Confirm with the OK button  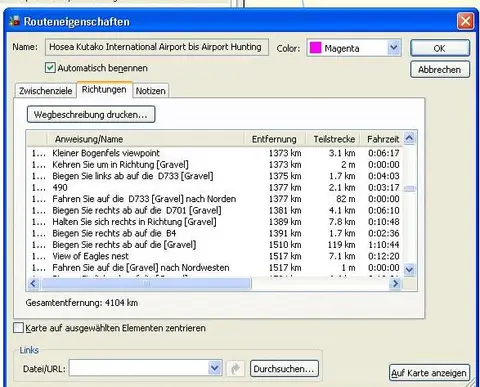point(440,48)
